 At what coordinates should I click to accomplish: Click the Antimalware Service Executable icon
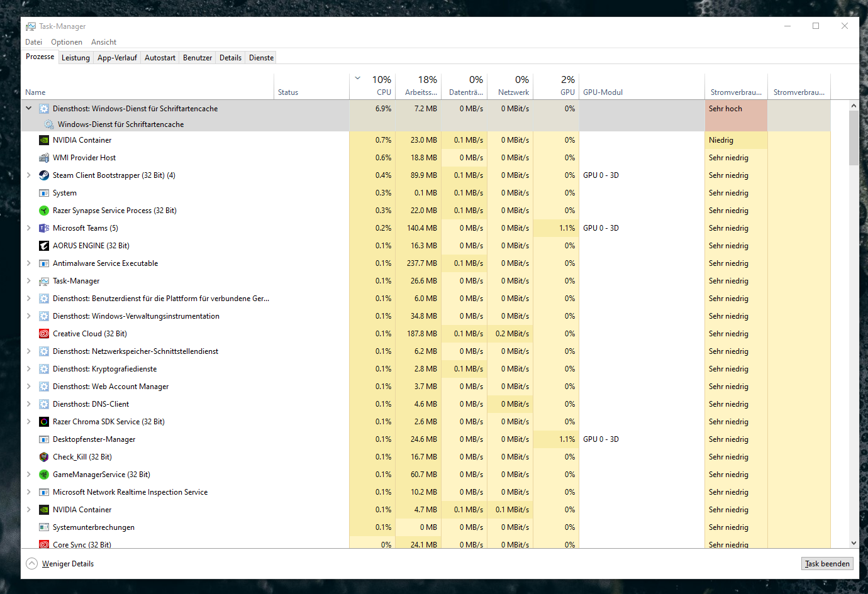[44, 263]
